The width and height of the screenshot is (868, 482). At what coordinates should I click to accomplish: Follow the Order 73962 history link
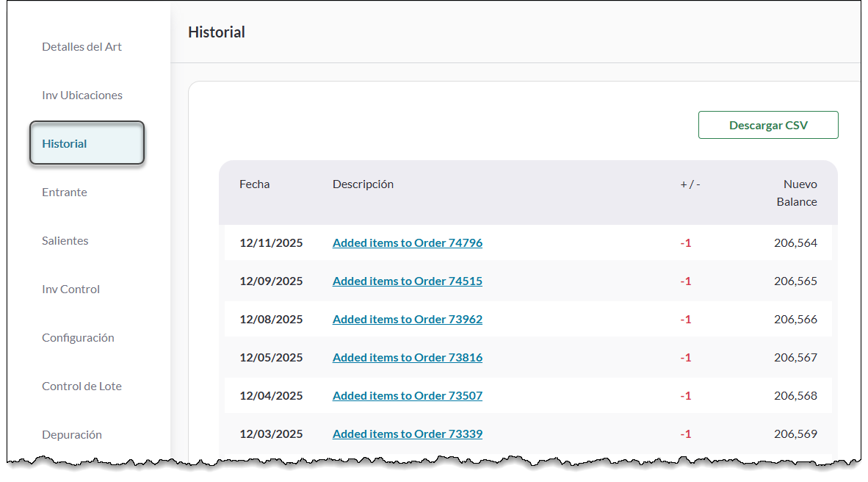407,320
